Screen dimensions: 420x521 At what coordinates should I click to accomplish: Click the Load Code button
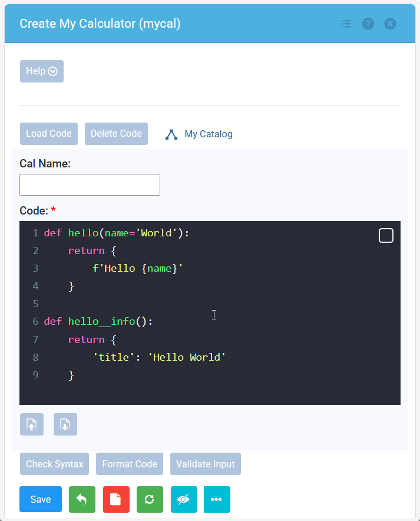pyautogui.click(x=49, y=134)
